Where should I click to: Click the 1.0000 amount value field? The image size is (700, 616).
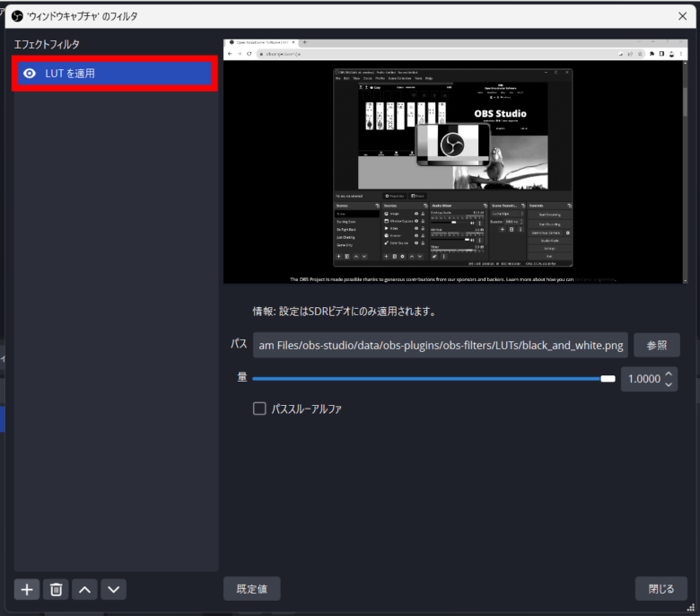tap(642, 379)
